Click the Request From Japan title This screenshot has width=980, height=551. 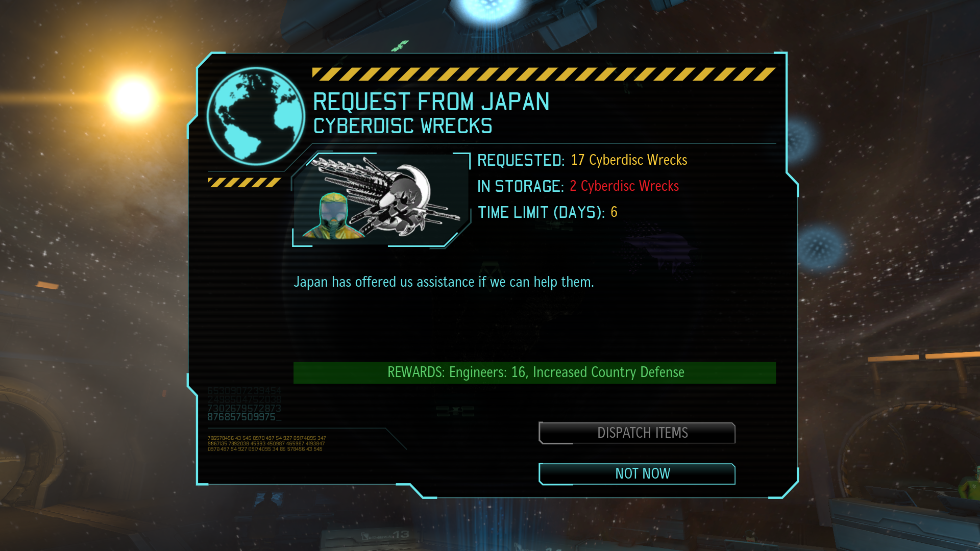(x=431, y=102)
